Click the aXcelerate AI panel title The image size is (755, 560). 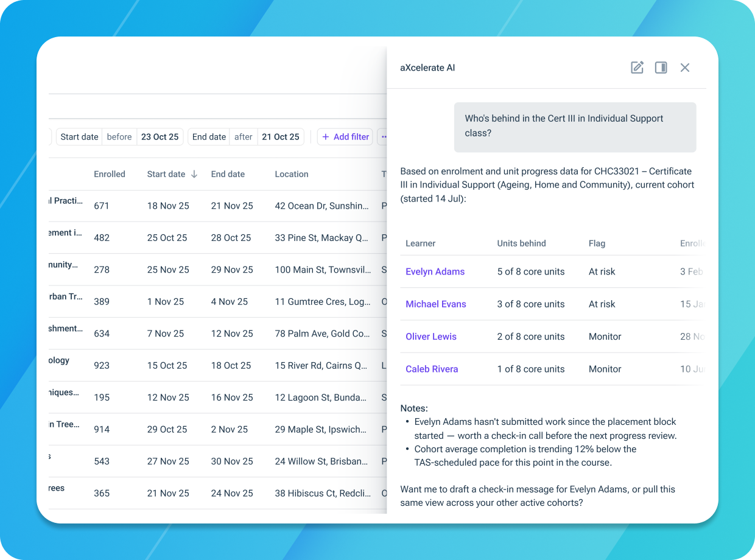coord(427,68)
